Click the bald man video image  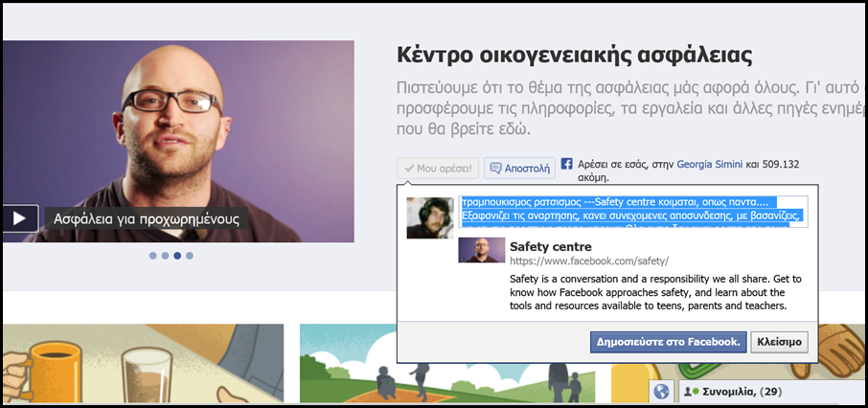178,141
